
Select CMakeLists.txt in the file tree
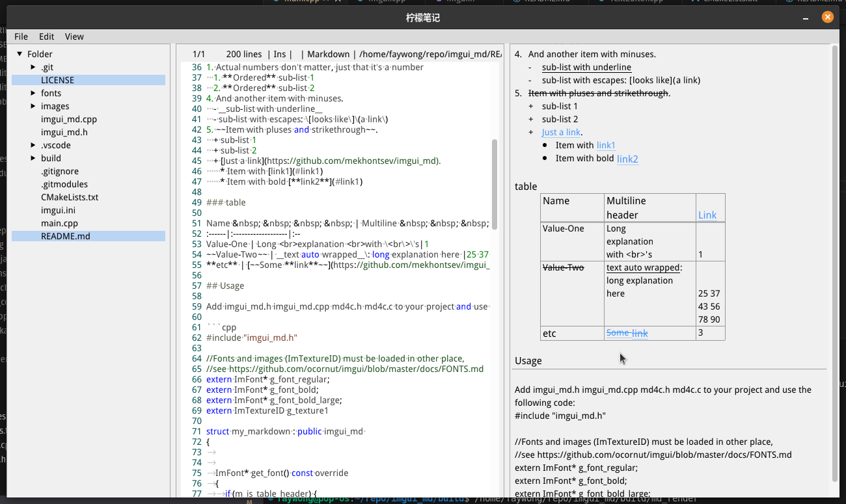point(70,197)
